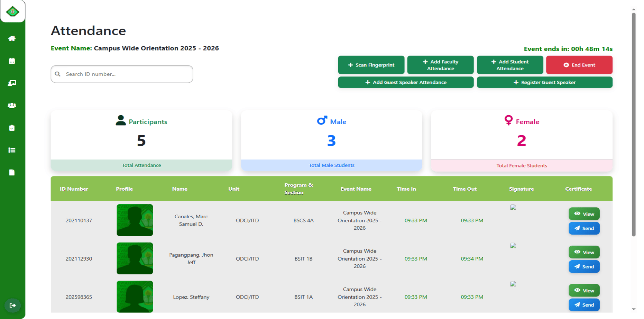Click Add Faculty Attendance button
644x319 pixels.
(440, 65)
